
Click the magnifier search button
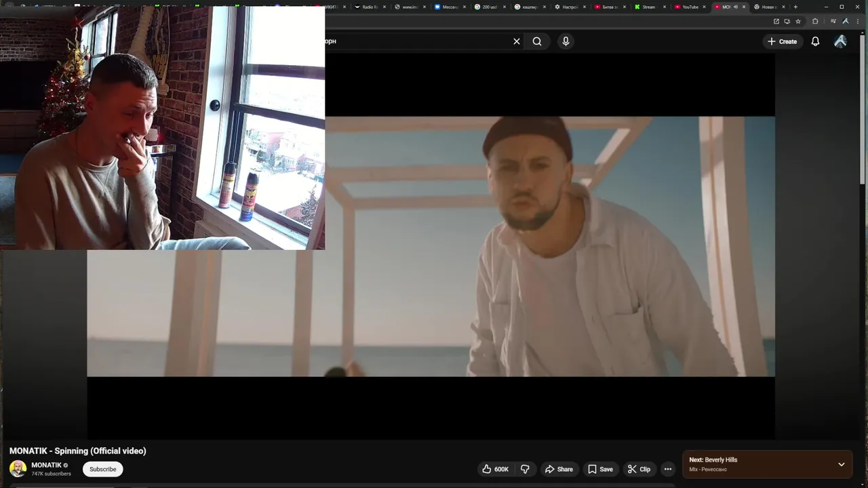point(537,41)
